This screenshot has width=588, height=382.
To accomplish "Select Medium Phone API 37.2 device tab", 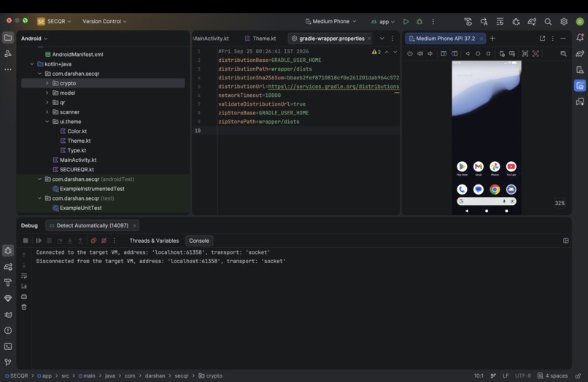I will coord(445,38).
